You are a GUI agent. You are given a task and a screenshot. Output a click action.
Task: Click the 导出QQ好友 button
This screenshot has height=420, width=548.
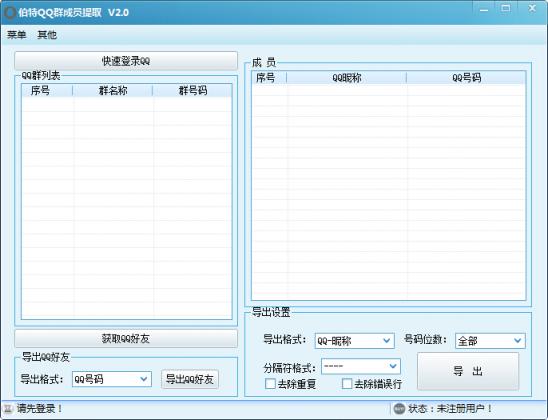coord(190,379)
